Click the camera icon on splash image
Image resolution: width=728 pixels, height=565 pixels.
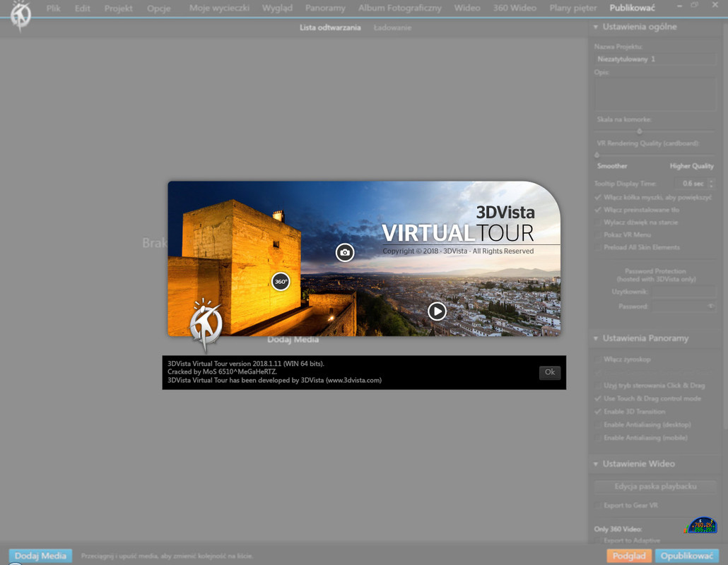pyautogui.click(x=345, y=252)
